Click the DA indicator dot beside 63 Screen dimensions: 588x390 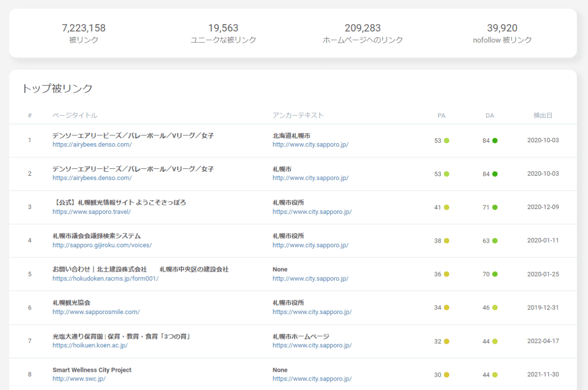[494, 241]
